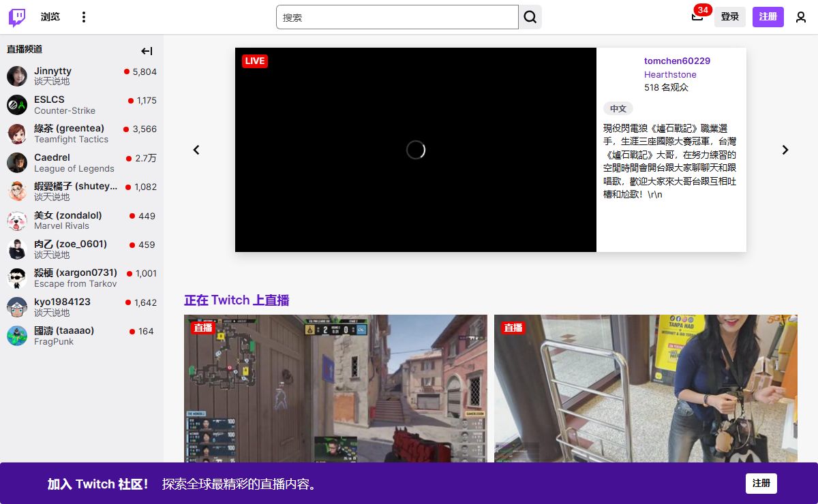Click the Escape from Tarkov category text
This screenshot has height=504, width=818.
pyautogui.click(x=76, y=283)
